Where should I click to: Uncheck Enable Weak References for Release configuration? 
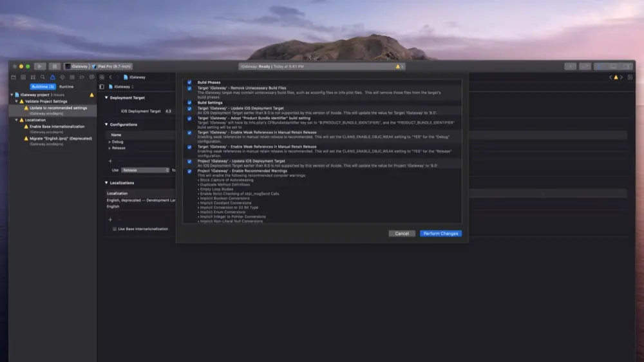click(x=189, y=147)
